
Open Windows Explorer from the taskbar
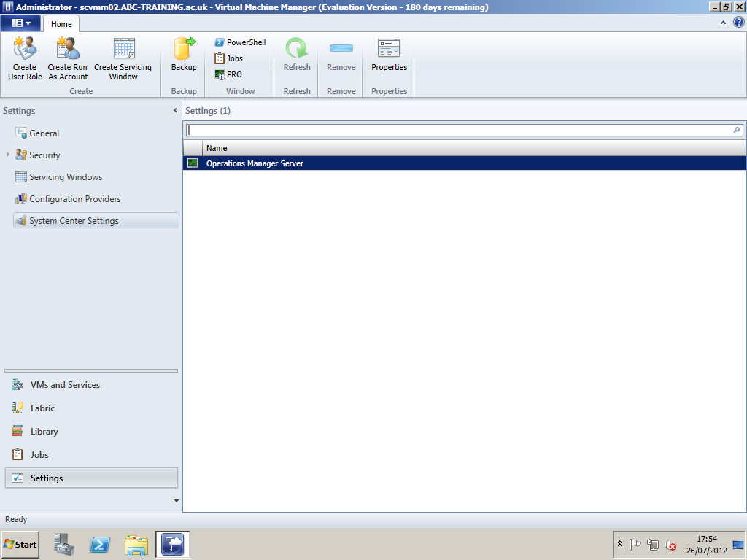(x=136, y=544)
